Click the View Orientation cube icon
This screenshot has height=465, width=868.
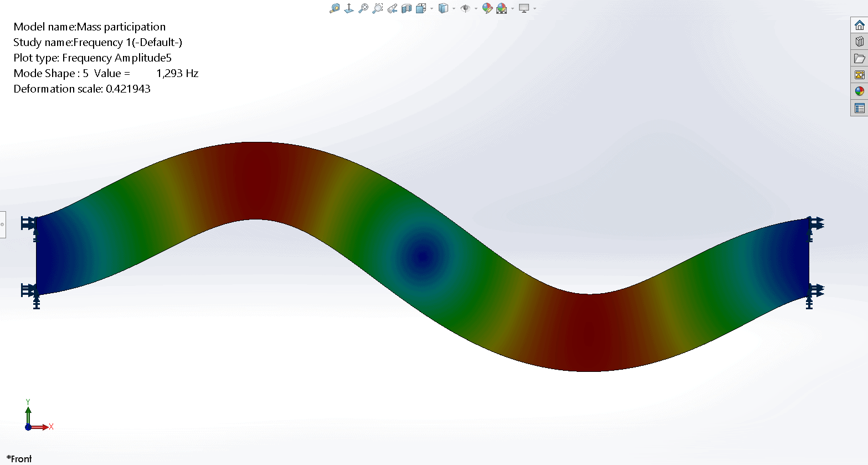point(421,8)
